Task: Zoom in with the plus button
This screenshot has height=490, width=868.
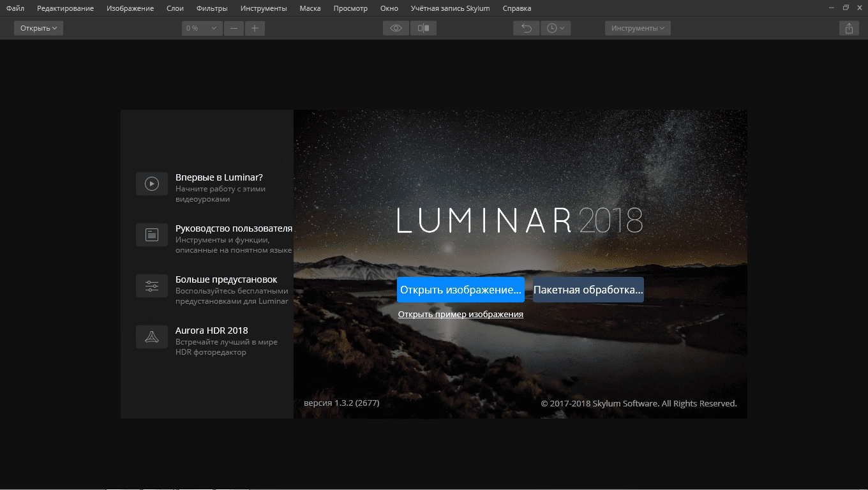Action: (x=255, y=28)
